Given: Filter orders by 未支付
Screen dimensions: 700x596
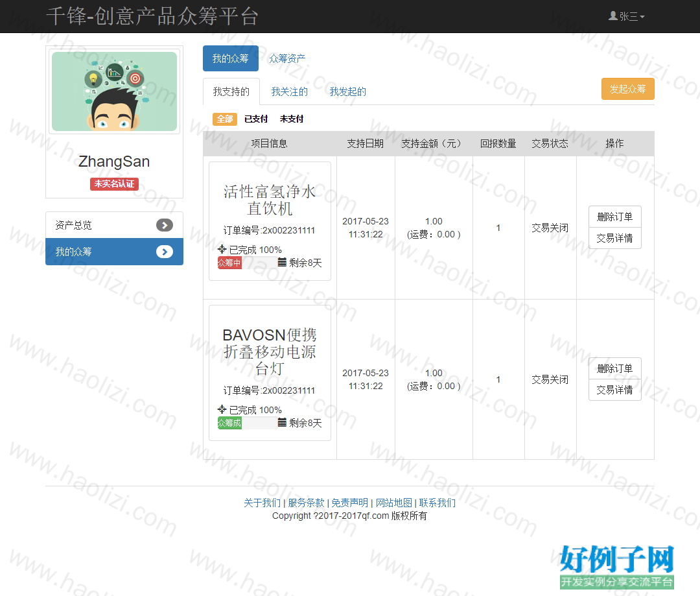Looking at the screenshot, I should pos(292,119).
